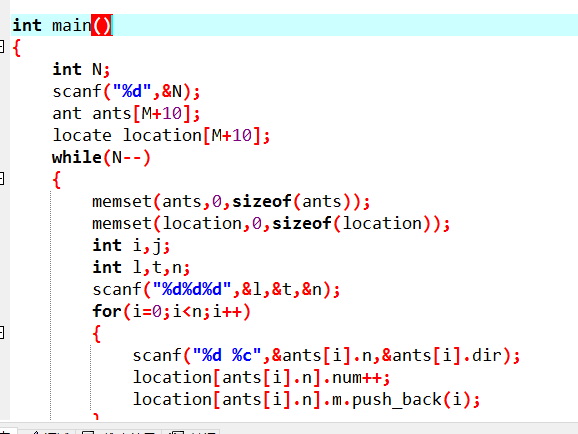
Task: Click the int l,t,n; declaration
Action: point(141,268)
